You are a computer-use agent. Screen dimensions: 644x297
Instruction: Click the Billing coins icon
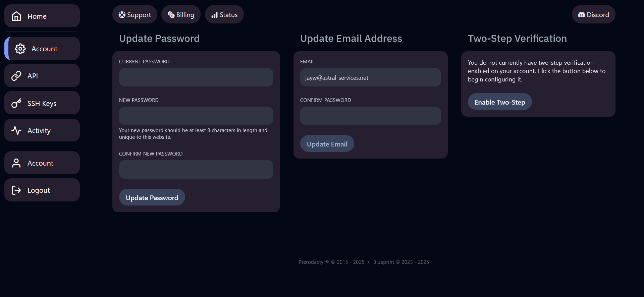tap(171, 15)
